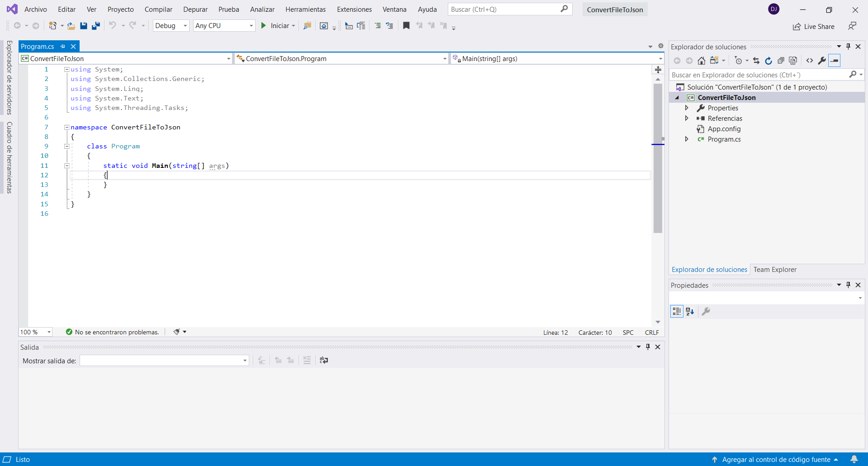Click the Home icon in Solution Explorer
Viewport: 868px width, 466px height.
click(x=701, y=61)
